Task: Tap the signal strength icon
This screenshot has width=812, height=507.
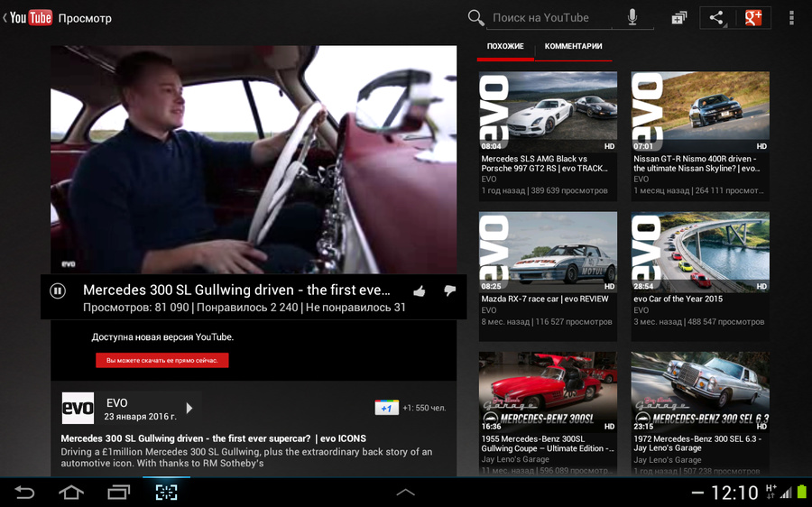Action: pyautogui.click(x=786, y=493)
